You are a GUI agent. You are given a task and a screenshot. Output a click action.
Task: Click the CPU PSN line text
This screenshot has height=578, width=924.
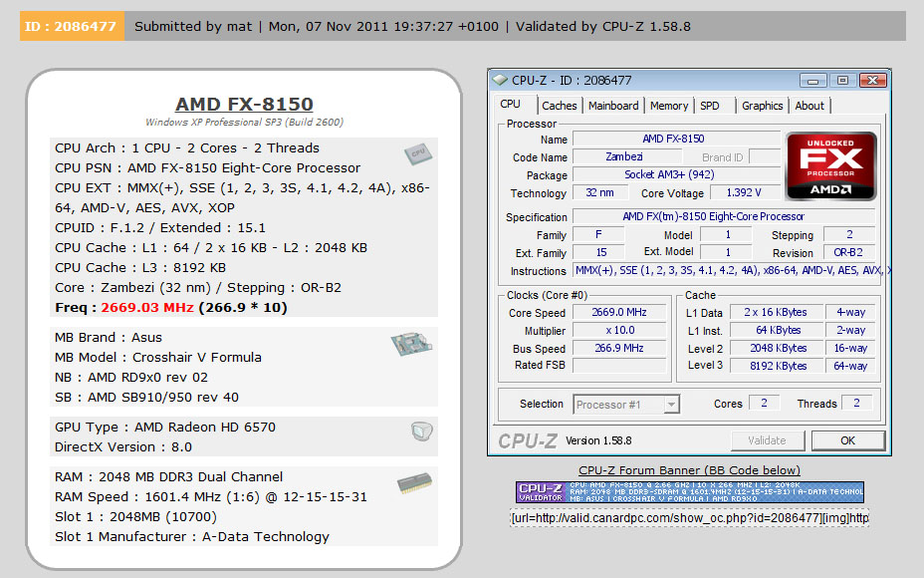click(x=207, y=167)
